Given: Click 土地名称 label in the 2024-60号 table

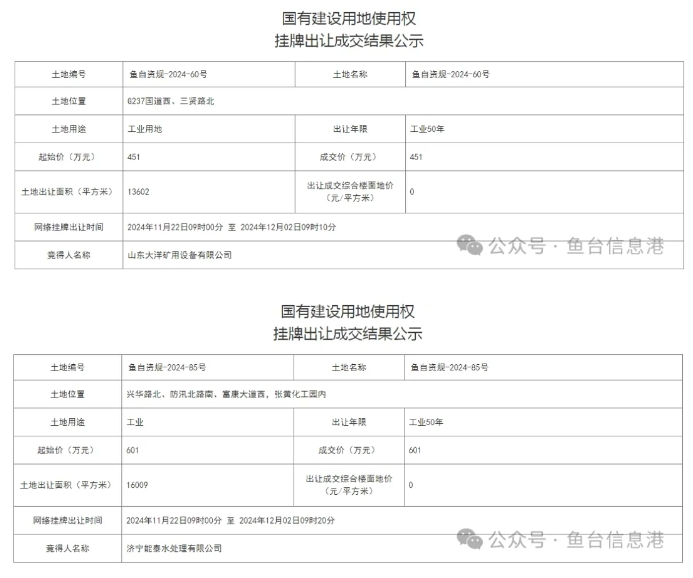Looking at the screenshot, I should point(350,74).
